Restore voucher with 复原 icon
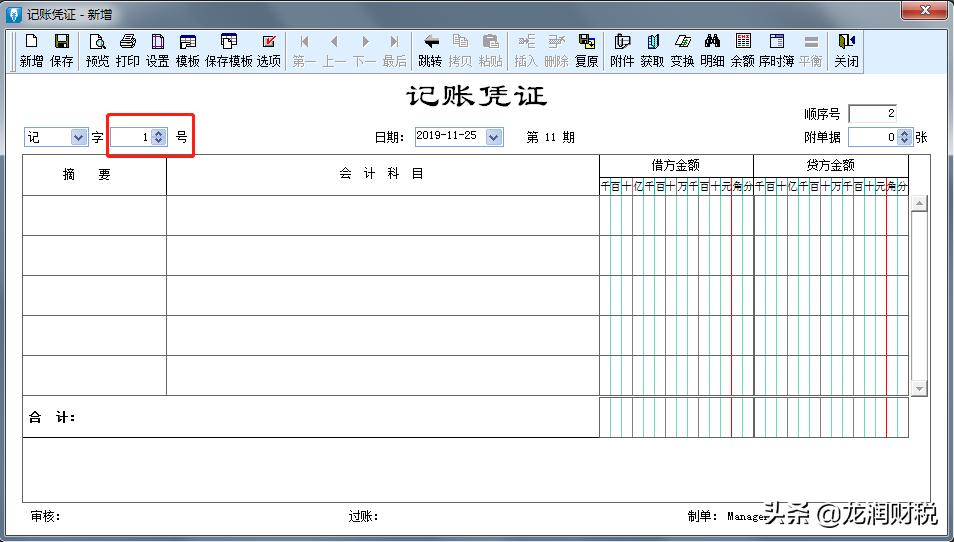 click(x=587, y=50)
